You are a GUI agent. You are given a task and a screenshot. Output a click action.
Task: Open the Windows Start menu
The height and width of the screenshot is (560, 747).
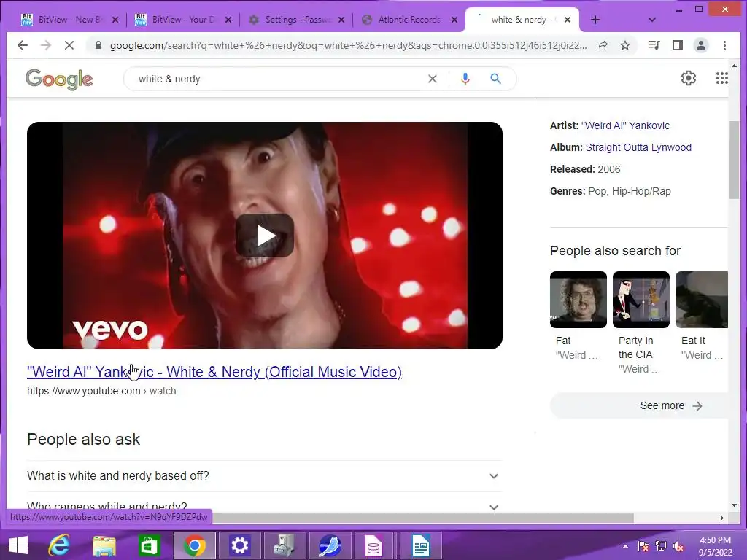(18, 545)
